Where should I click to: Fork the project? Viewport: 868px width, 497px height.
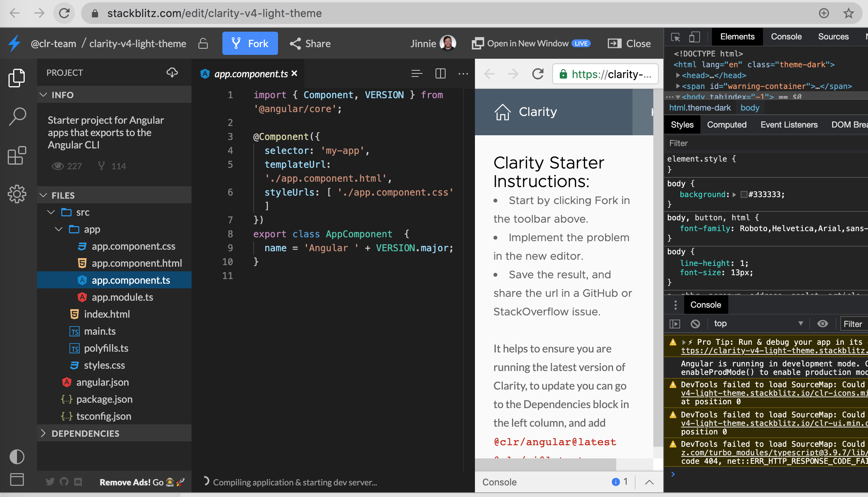(x=250, y=43)
